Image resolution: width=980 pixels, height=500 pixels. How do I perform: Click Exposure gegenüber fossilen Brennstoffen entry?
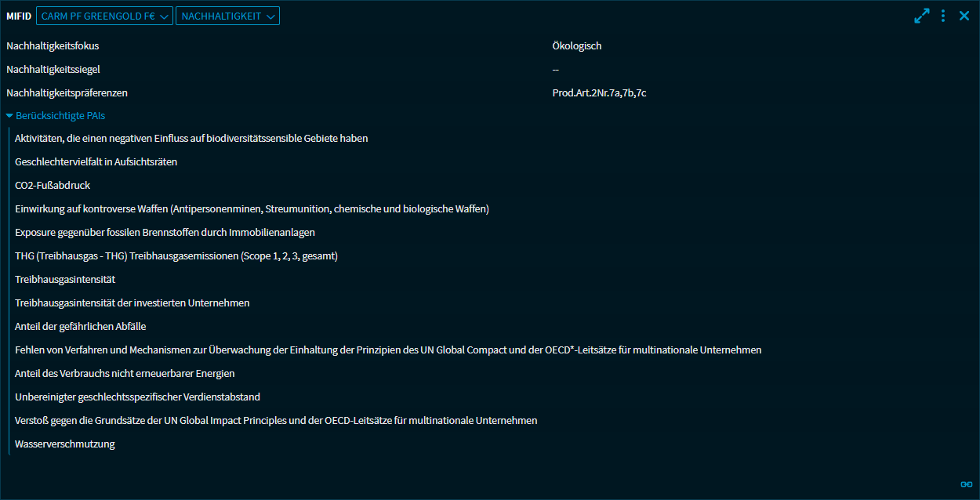(x=165, y=233)
